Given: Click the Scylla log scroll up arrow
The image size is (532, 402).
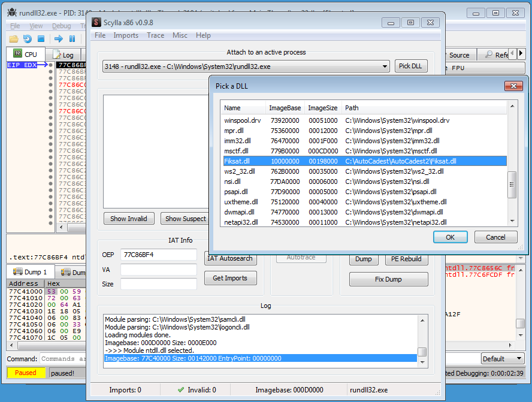Looking at the screenshot, I should tap(422, 321).
